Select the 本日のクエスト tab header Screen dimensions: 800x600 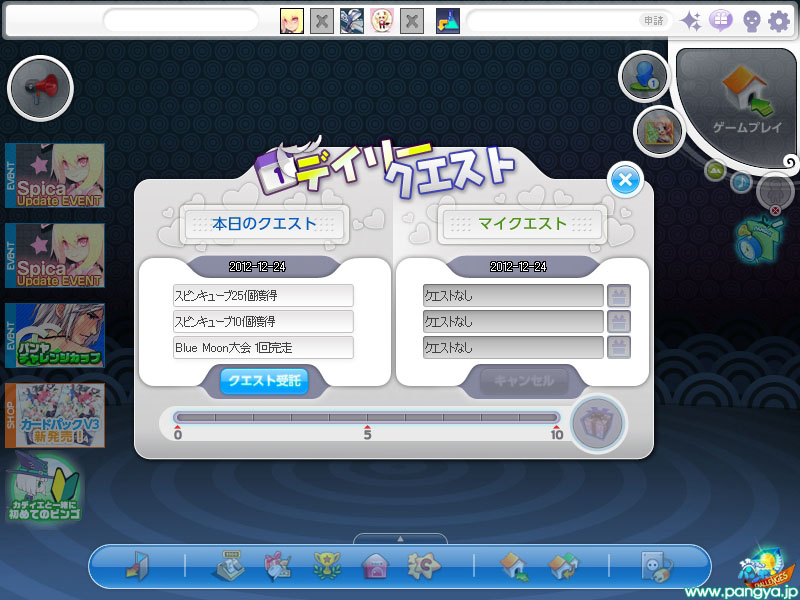tap(264, 223)
